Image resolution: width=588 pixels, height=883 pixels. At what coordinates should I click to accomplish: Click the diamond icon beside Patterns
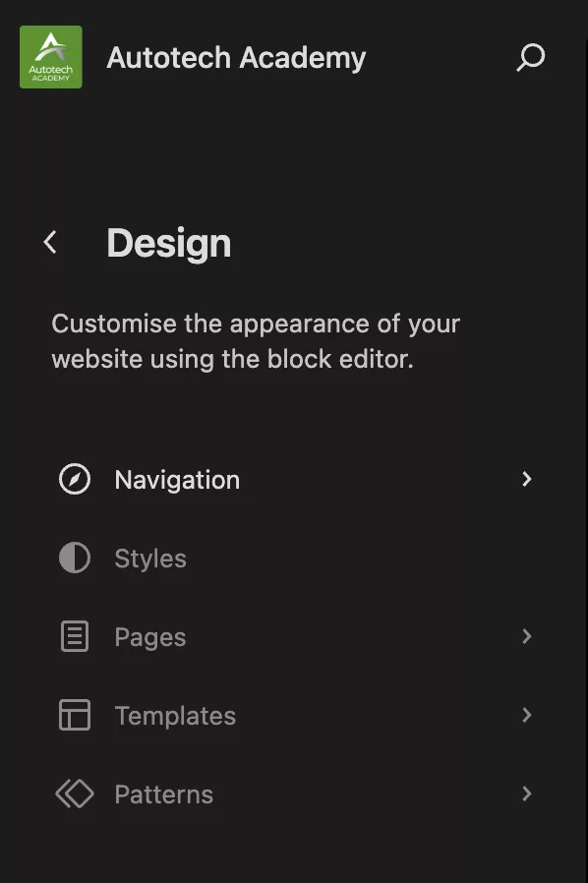75,795
